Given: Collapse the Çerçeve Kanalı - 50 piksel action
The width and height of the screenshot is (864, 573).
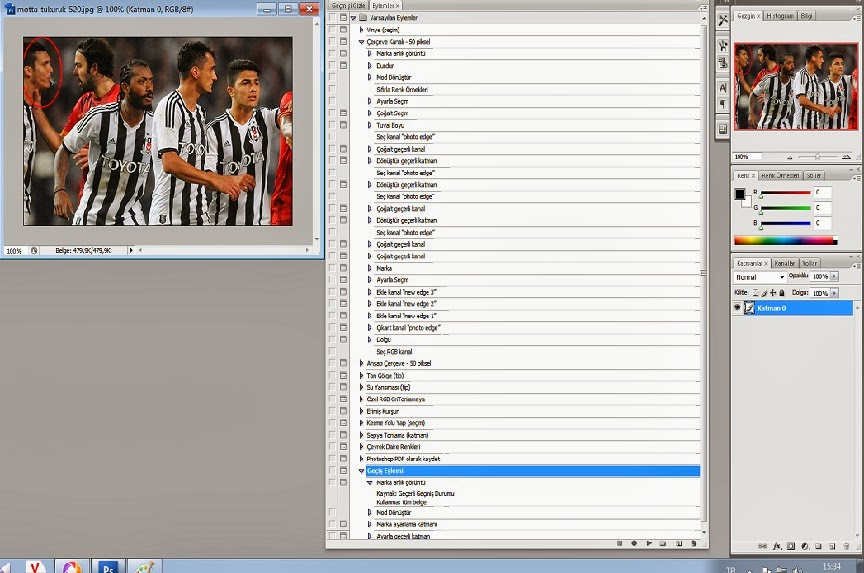Looking at the screenshot, I should point(361,42).
